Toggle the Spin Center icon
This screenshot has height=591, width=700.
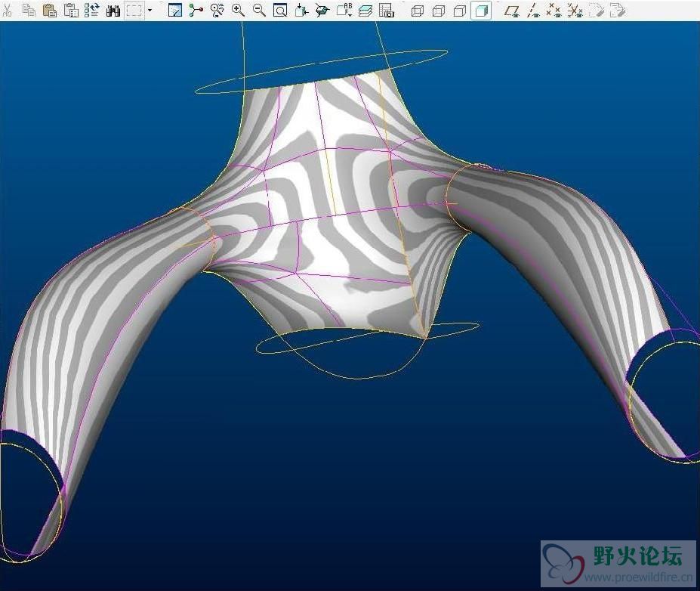[x=196, y=11]
